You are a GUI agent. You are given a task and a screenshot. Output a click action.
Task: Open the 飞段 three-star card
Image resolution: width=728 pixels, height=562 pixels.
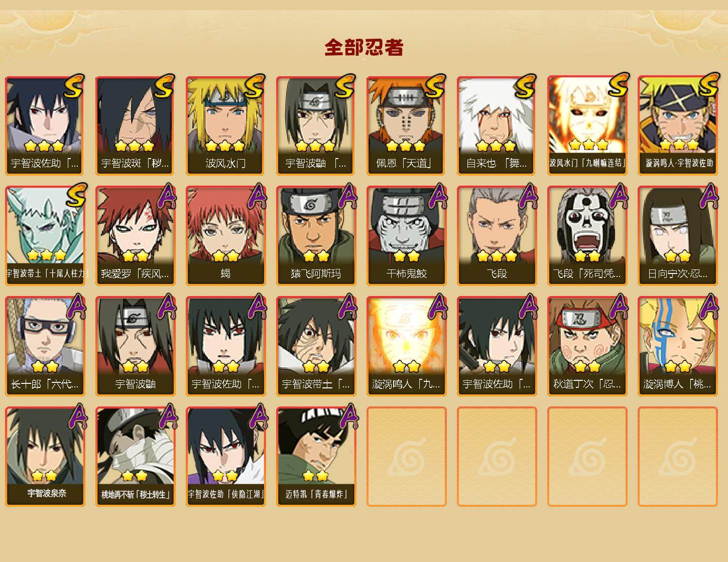coord(497,236)
